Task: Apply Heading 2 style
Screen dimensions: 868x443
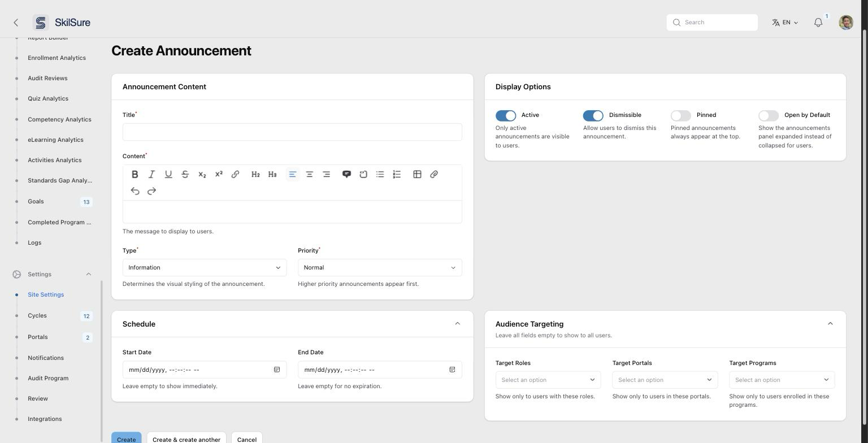Action: pos(255,174)
